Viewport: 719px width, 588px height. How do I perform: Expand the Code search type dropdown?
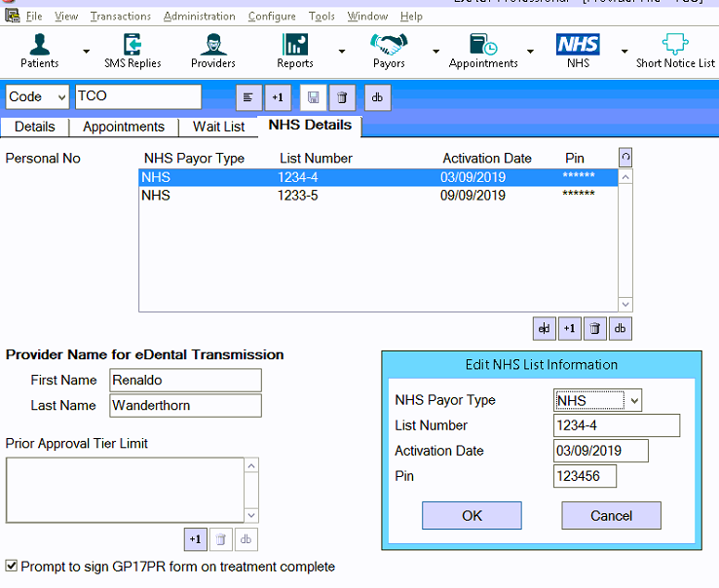pyautogui.click(x=61, y=97)
